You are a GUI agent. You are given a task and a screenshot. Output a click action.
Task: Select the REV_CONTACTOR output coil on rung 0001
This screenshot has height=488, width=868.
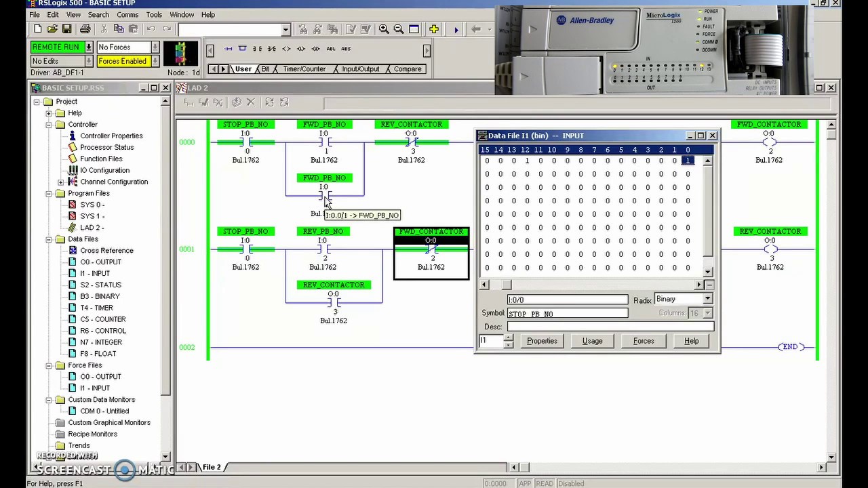[x=770, y=249]
